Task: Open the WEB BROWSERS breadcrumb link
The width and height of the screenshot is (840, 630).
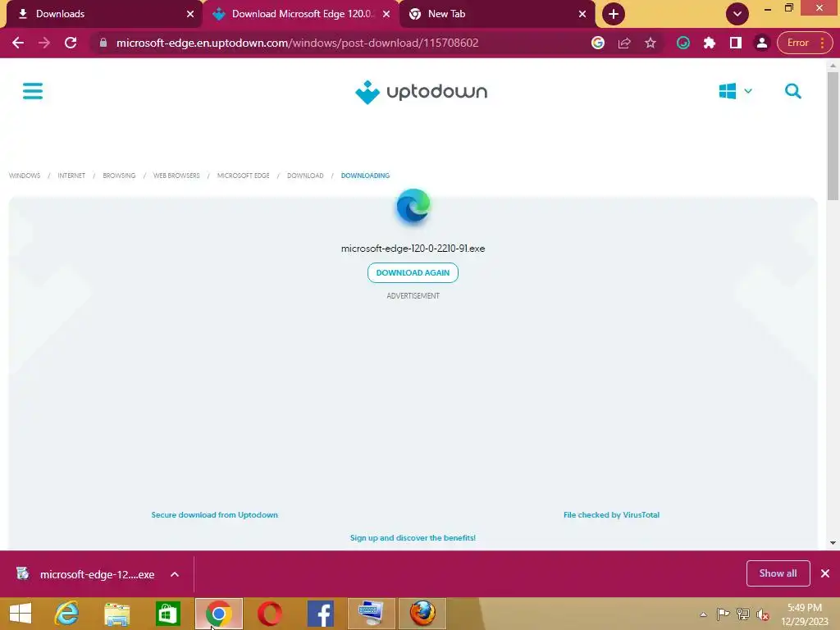Action: tap(176, 176)
